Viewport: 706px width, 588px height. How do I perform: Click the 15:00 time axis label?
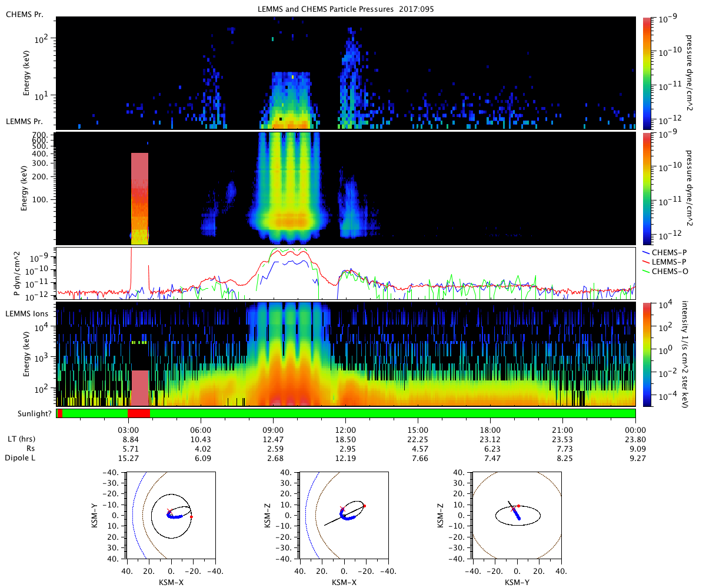pos(418,430)
